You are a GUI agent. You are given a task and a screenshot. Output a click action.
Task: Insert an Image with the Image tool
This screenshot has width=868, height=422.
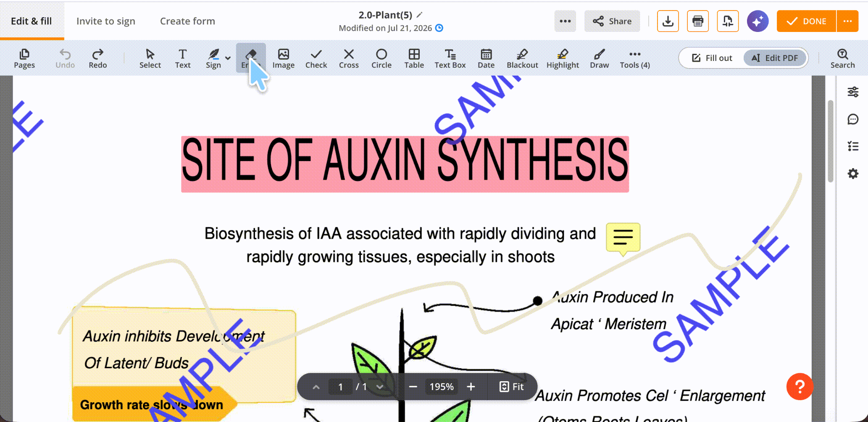pyautogui.click(x=283, y=58)
